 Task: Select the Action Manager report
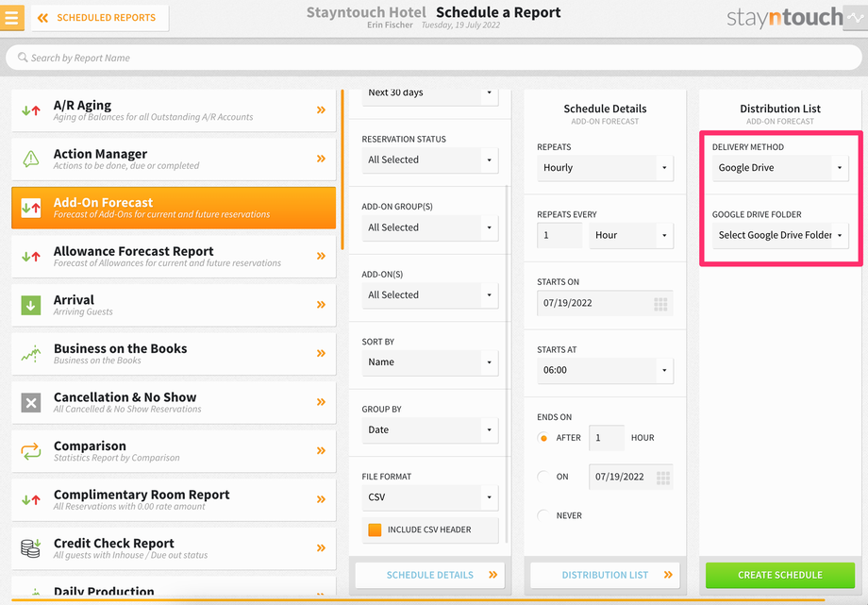(174, 159)
